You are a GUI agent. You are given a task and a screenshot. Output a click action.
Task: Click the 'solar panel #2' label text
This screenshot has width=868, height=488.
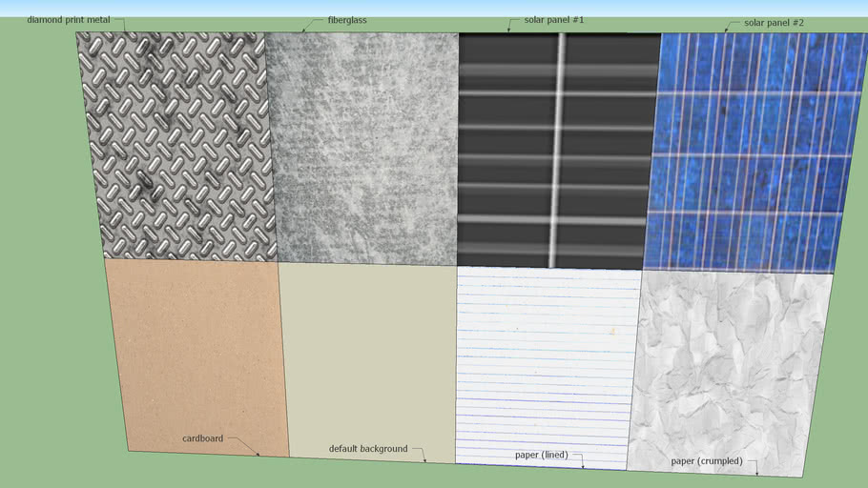[774, 23]
